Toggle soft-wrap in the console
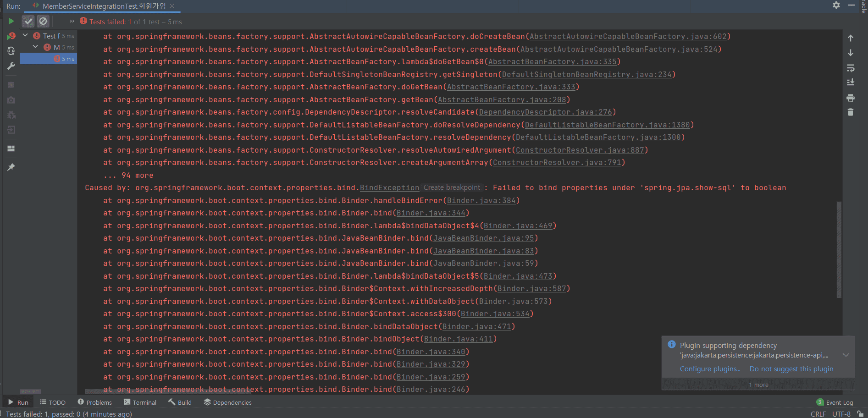This screenshot has height=418, width=868. [x=851, y=68]
